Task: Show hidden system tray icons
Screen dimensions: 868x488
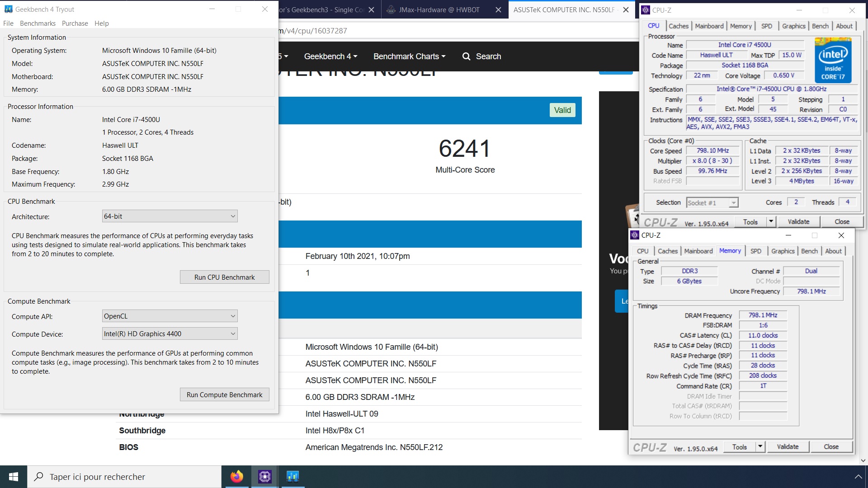Action: tap(858, 477)
